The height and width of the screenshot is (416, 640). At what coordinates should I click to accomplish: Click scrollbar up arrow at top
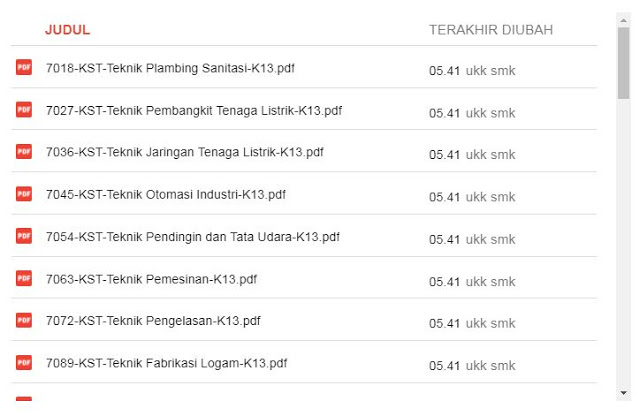[x=624, y=17]
